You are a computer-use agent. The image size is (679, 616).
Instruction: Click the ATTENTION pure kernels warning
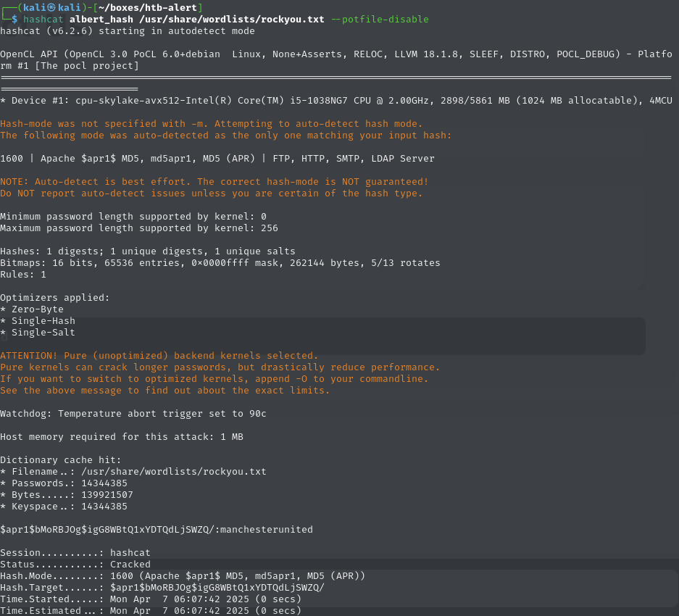(x=159, y=356)
